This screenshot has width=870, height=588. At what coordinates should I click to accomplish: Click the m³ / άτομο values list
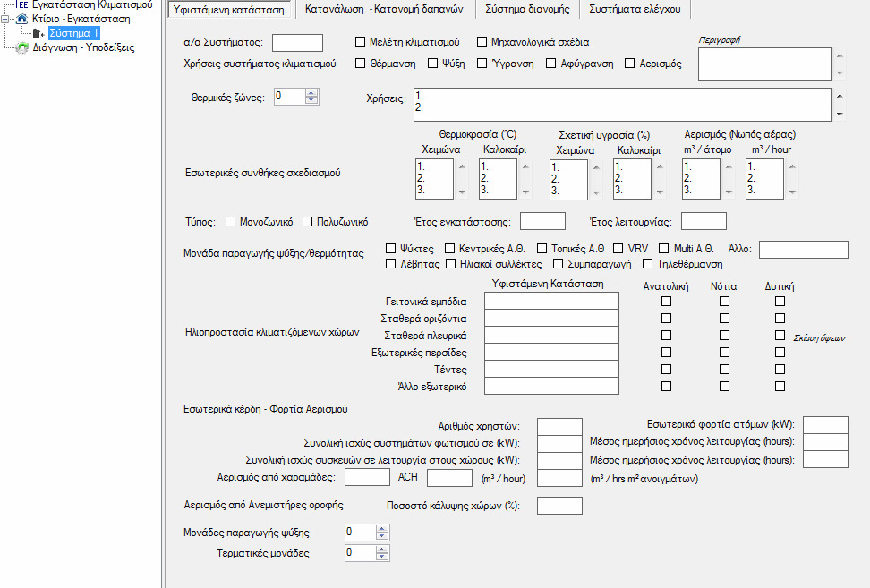point(702,179)
